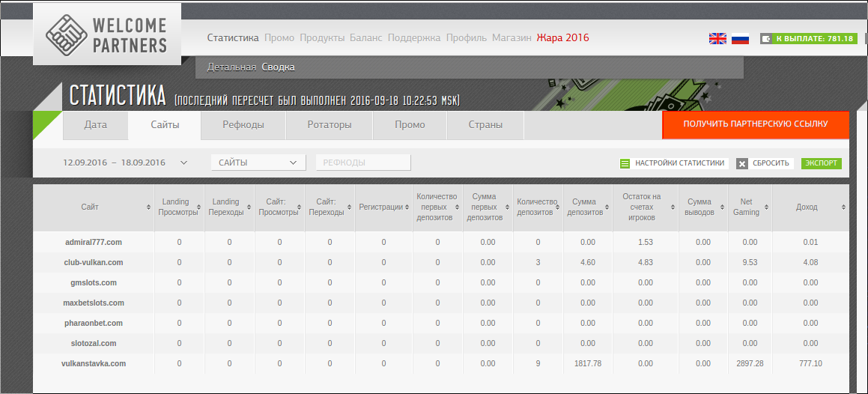
Task: Click club-vulkan deposit sum 4.60
Action: coord(588,262)
